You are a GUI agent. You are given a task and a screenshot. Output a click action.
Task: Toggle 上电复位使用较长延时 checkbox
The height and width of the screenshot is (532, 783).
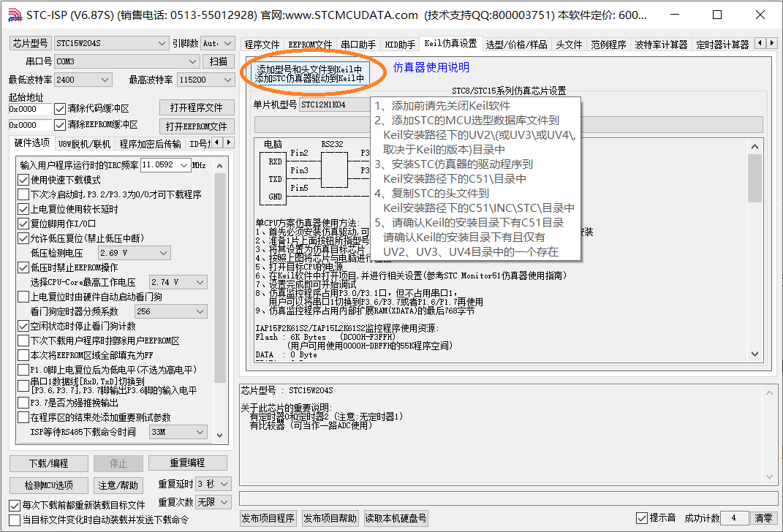[x=23, y=209]
